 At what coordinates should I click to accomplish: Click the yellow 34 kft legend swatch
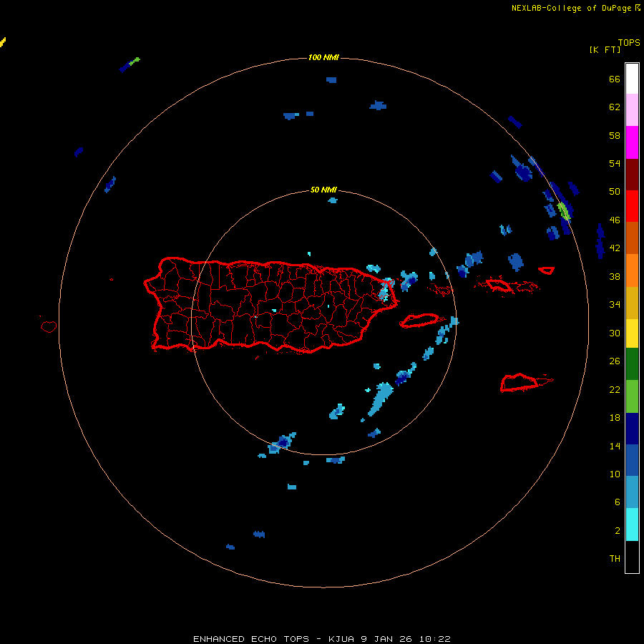[x=632, y=333]
